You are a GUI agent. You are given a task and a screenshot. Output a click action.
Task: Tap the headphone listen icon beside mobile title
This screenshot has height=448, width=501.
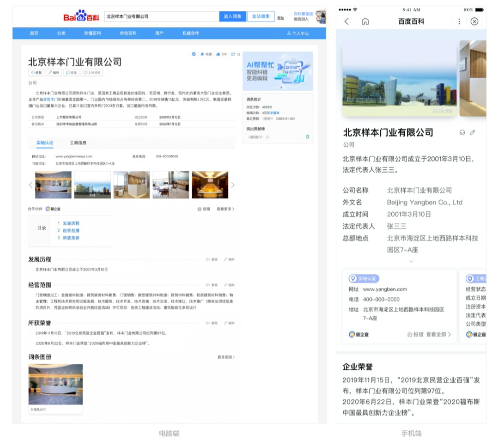point(462,132)
